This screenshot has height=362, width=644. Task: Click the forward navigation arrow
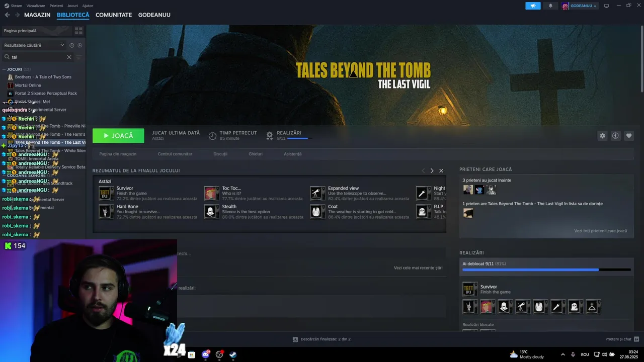point(17,15)
